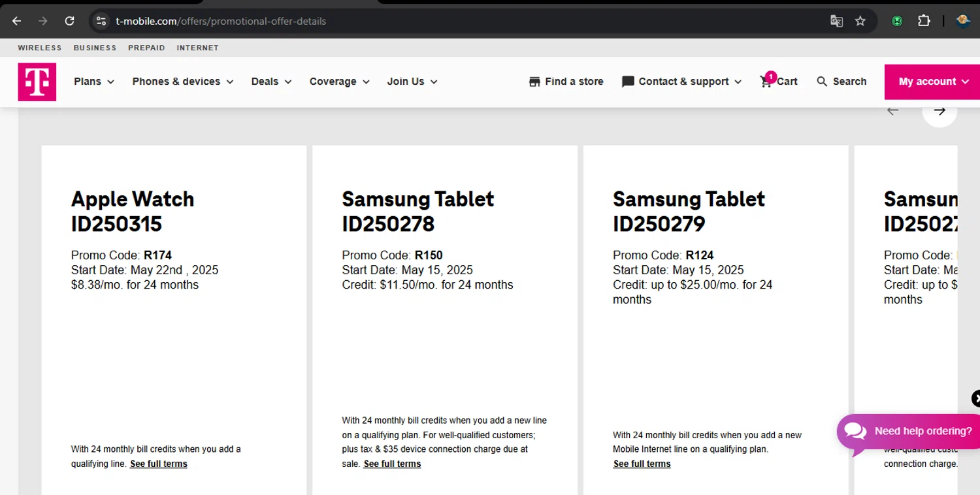Image resolution: width=980 pixels, height=495 pixels.
Task: Select the Prepaid top navigation item
Action: 146,48
